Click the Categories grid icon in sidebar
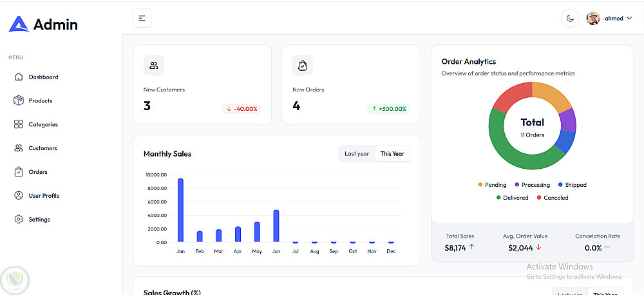Viewport: 644px width, 295px height. pyautogui.click(x=19, y=124)
